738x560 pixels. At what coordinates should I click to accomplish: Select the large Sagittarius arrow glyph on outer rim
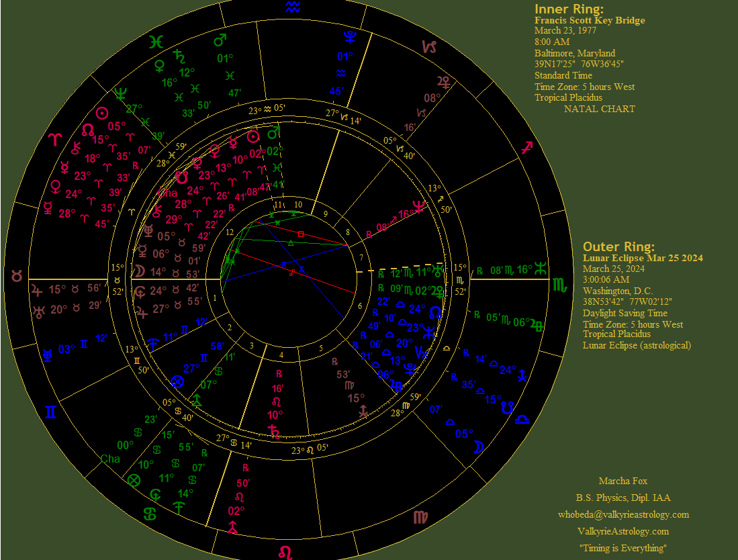coord(528,147)
